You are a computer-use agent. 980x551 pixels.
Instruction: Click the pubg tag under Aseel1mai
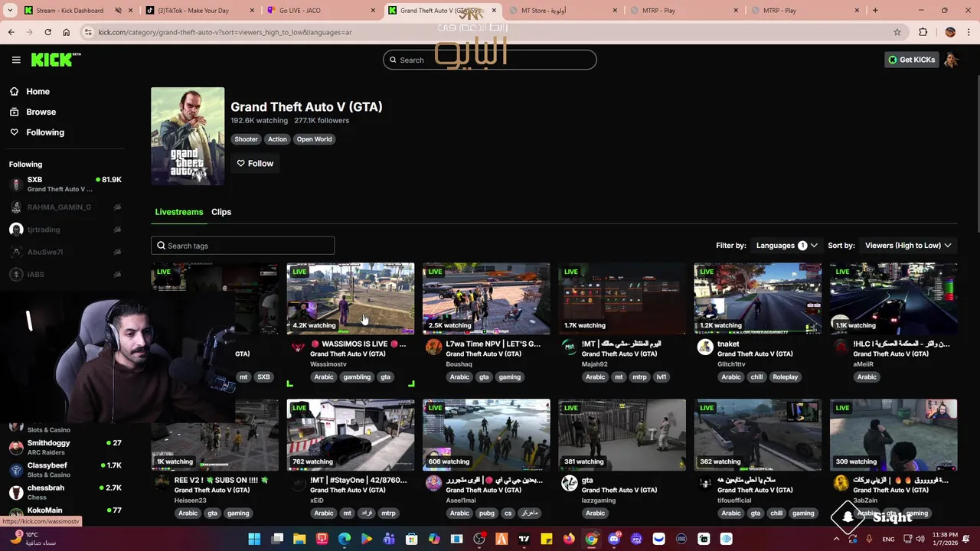(x=485, y=514)
